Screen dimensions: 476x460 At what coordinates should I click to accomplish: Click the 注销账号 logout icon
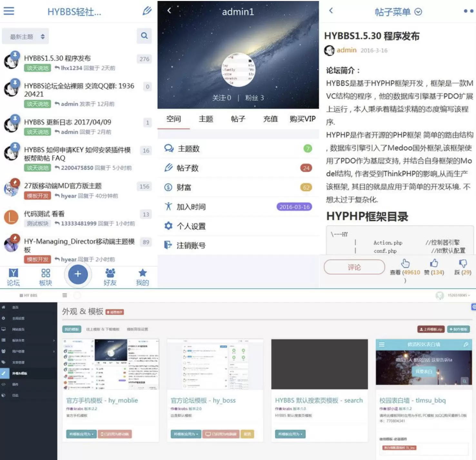pyautogui.click(x=168, y=245)
